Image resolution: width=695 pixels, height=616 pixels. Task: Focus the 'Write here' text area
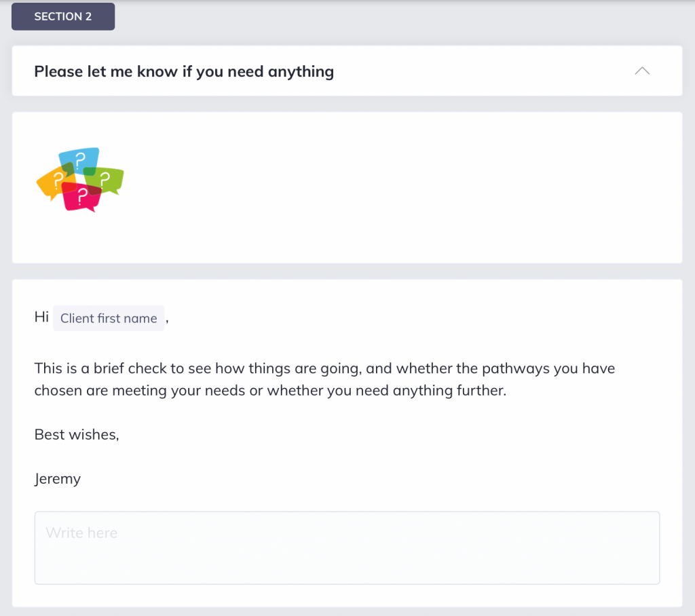point(347,547)
